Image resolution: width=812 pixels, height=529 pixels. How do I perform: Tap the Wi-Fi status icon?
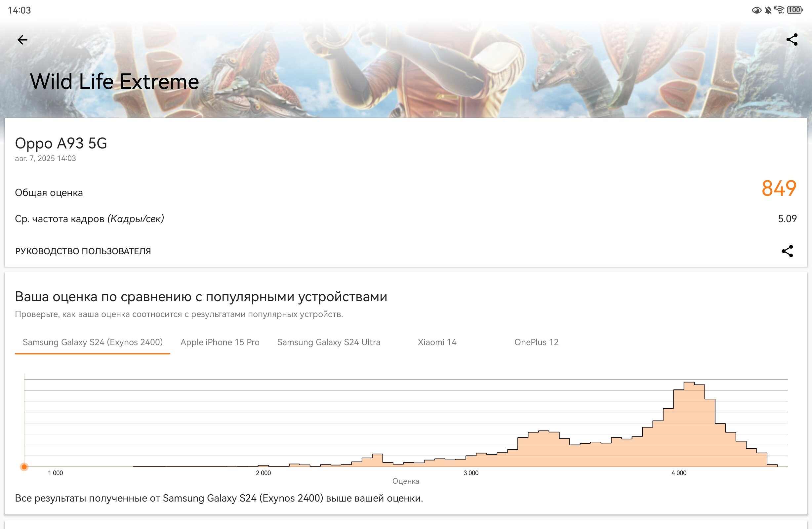point(779,10)
